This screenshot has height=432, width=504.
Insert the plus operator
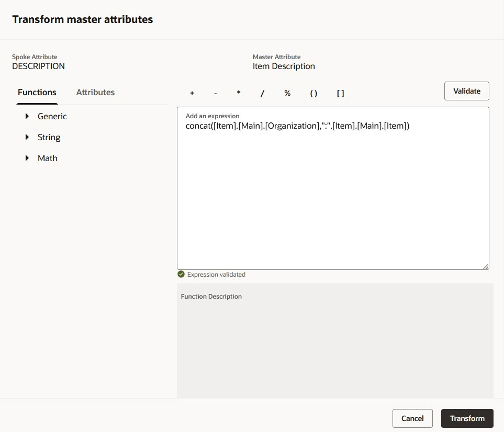tap(192, 93)
